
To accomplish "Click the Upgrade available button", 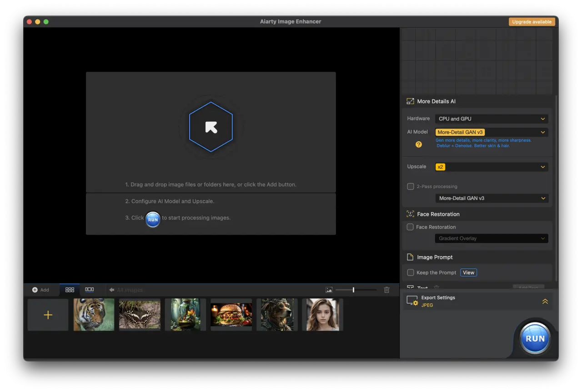I will [x=532, y=22].
